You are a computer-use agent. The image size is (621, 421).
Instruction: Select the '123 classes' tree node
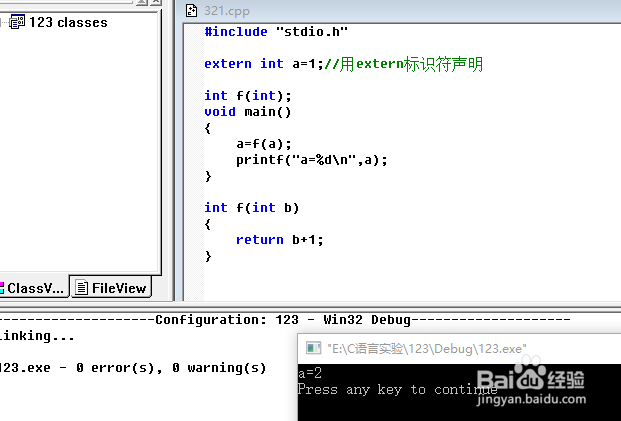tap(68, 23)
